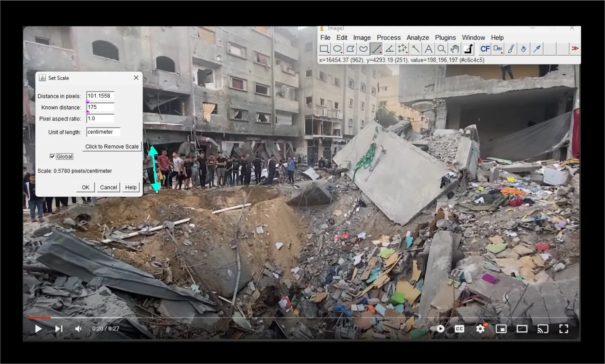
Task: Open the Dev developer menu tool
Action: (498, 49)
